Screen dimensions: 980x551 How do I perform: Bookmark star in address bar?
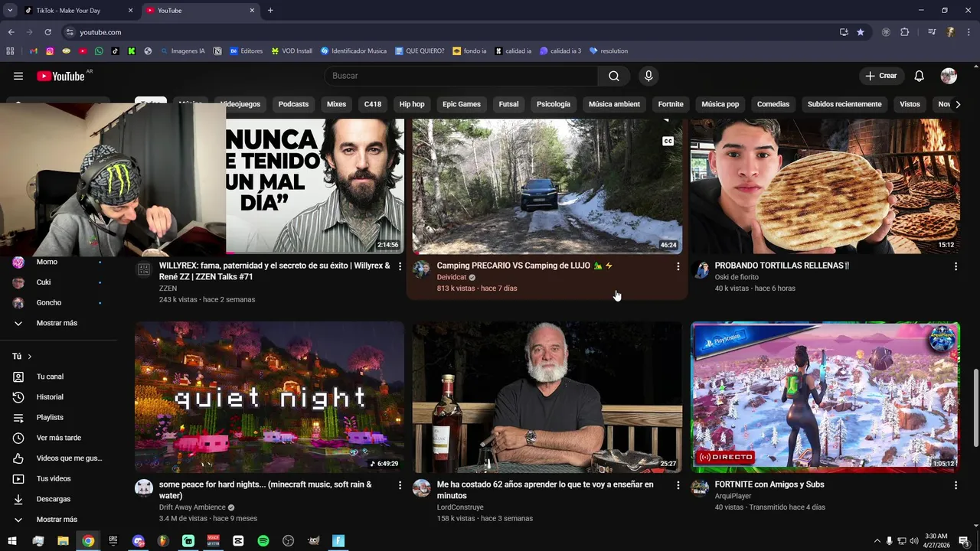[861, 32]
